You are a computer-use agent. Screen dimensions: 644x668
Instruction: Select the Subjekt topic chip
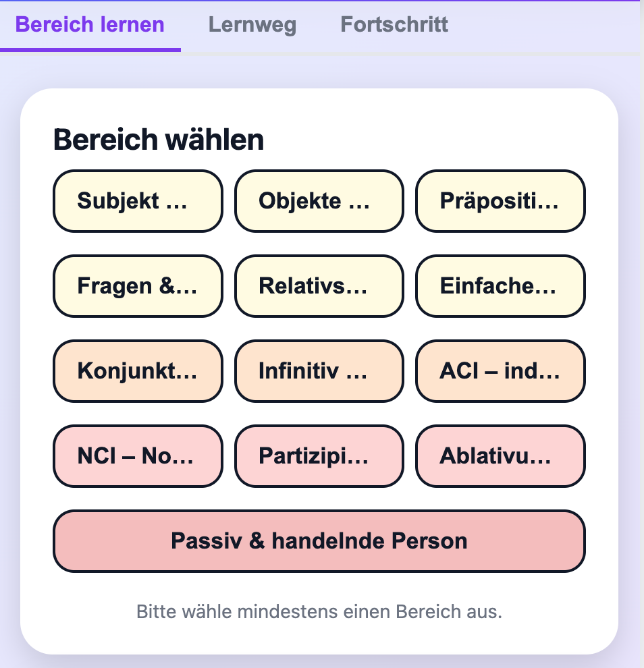click(138, 201)
